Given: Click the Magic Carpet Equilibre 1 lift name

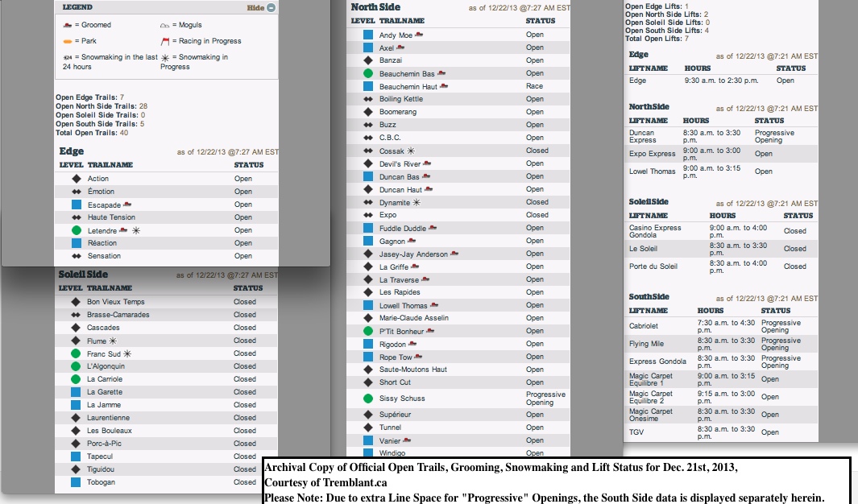Looking at the screenshot, I should tap(651, 379).
